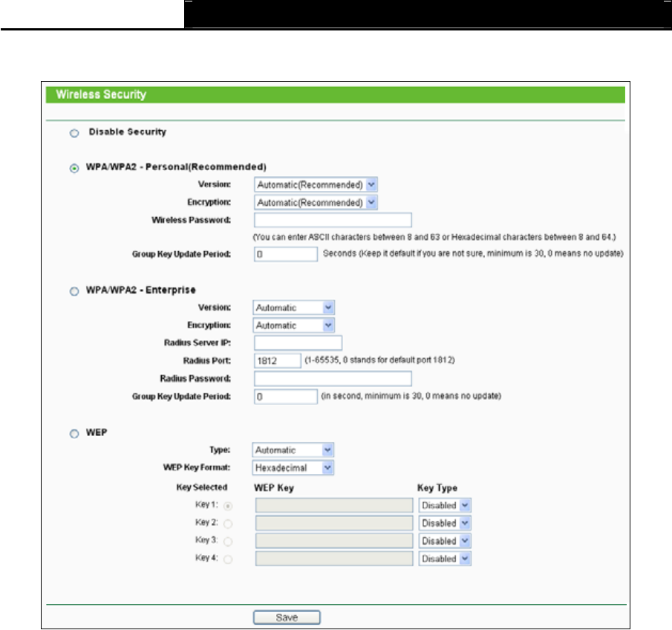Screen dimensions: 672x630
Task: Click the WEP Key 2 text field
Action: 334,523
